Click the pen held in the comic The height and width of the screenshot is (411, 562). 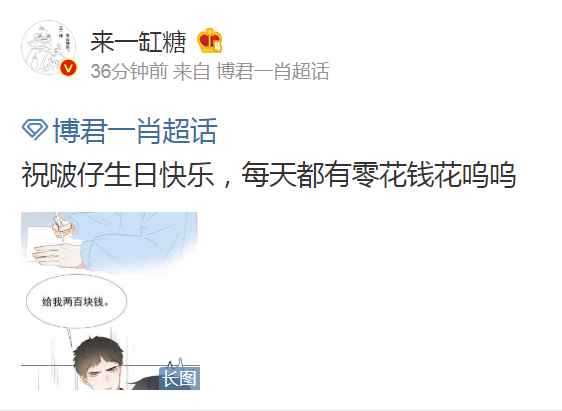point(59,226)
